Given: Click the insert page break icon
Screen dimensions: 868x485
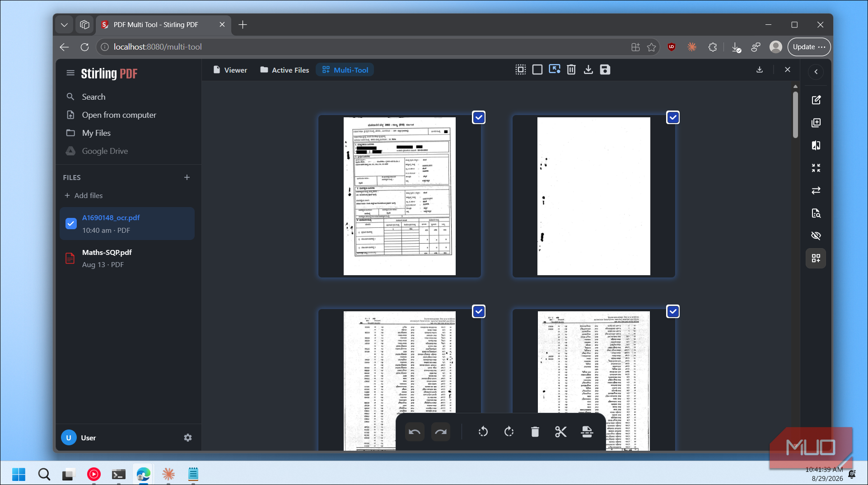Looking at the screenshot, I should click(x=587, y=432).
